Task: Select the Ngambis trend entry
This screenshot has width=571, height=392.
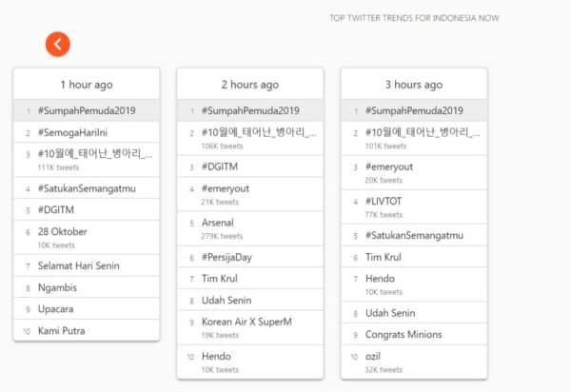Action: (58, 288)
